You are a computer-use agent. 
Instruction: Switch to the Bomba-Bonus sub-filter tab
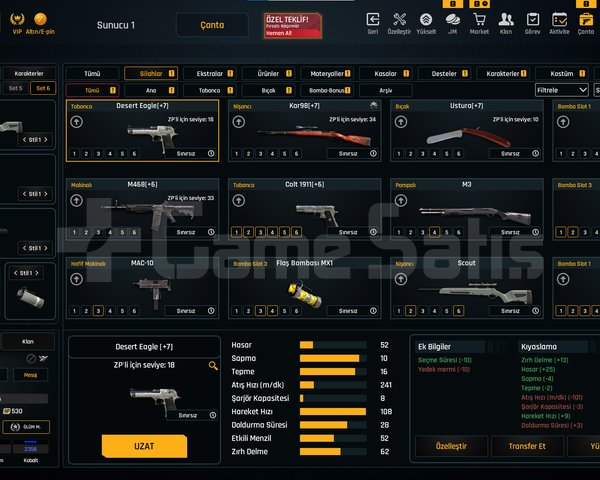click(327, 90)
